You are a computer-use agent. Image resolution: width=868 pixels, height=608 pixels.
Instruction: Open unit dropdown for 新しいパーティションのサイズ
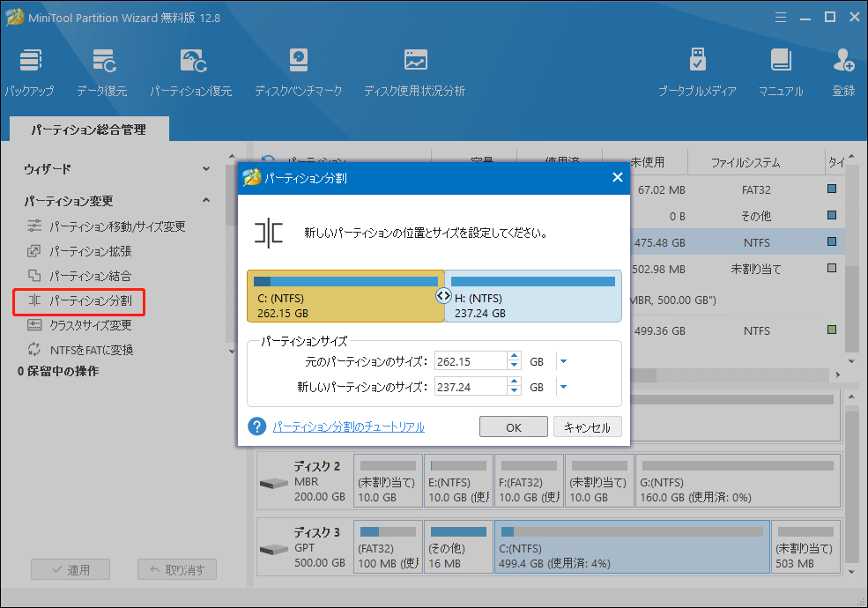563,387
